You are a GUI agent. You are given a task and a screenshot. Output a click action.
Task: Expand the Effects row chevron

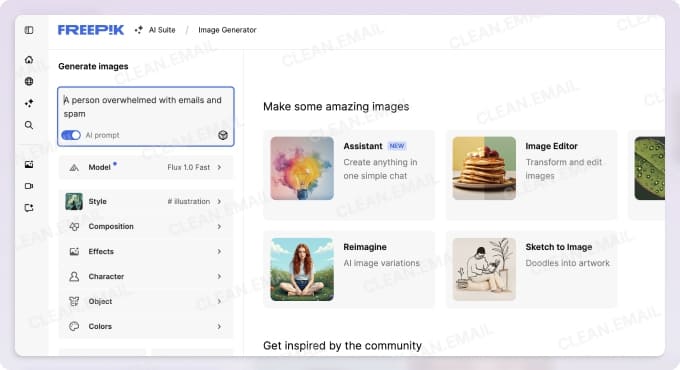219,252
